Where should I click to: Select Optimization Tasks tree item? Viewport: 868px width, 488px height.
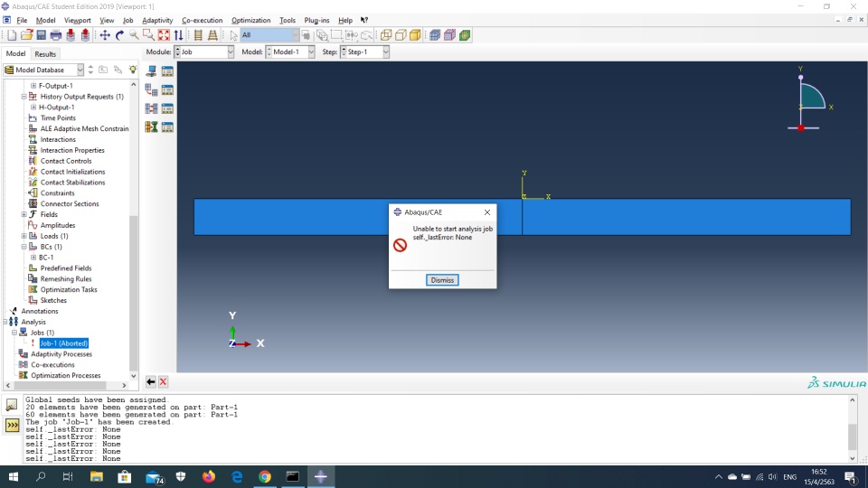pos(69,290)
